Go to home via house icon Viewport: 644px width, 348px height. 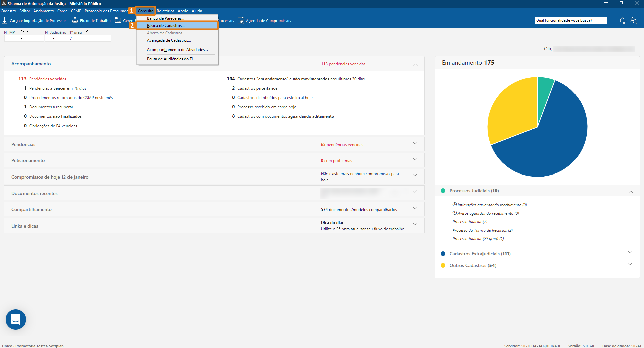(x=623, y=21)
